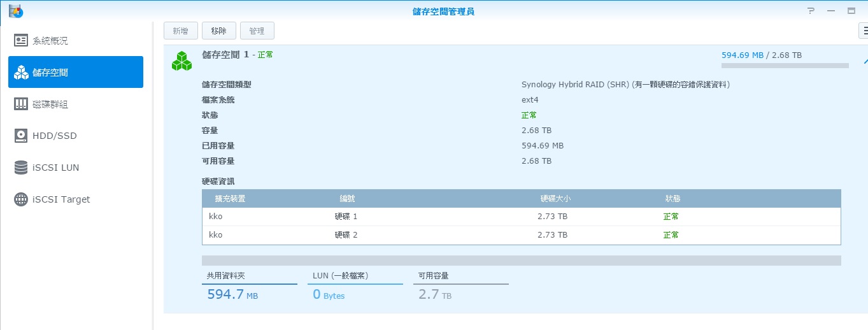Switch to iSCSI LUN page
868x330 pixels.
[76, 168]
